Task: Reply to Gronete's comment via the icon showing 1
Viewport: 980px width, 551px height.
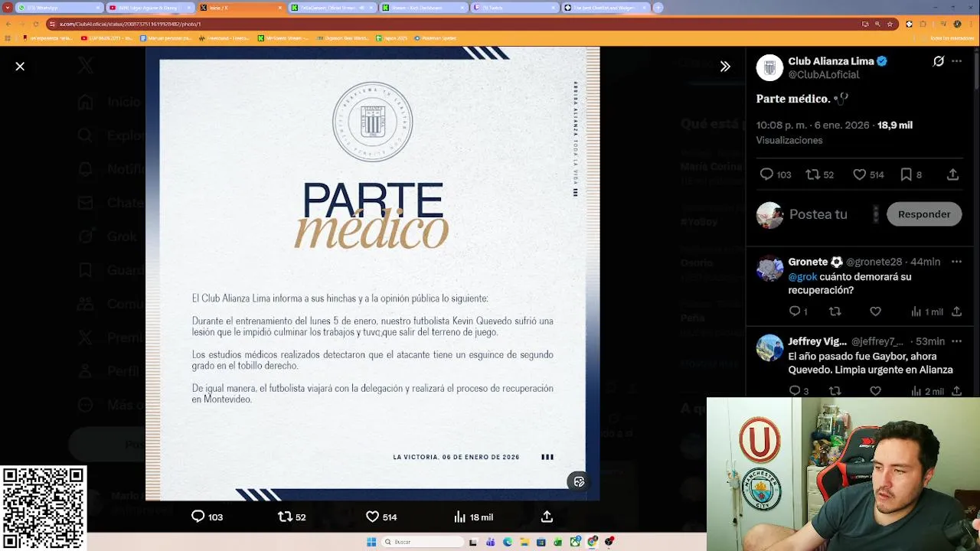Action: point(798,311)
